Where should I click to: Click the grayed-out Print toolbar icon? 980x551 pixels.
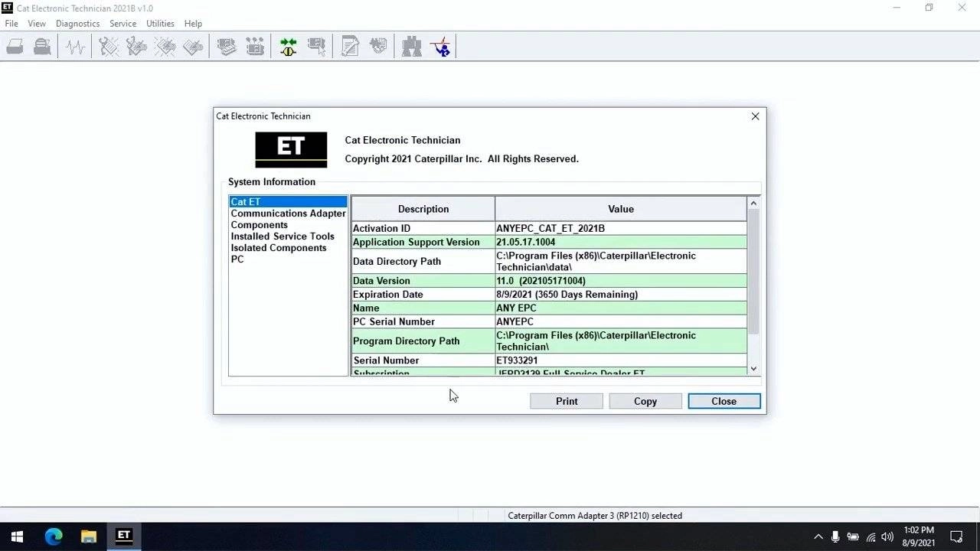(x=15, y=47)
